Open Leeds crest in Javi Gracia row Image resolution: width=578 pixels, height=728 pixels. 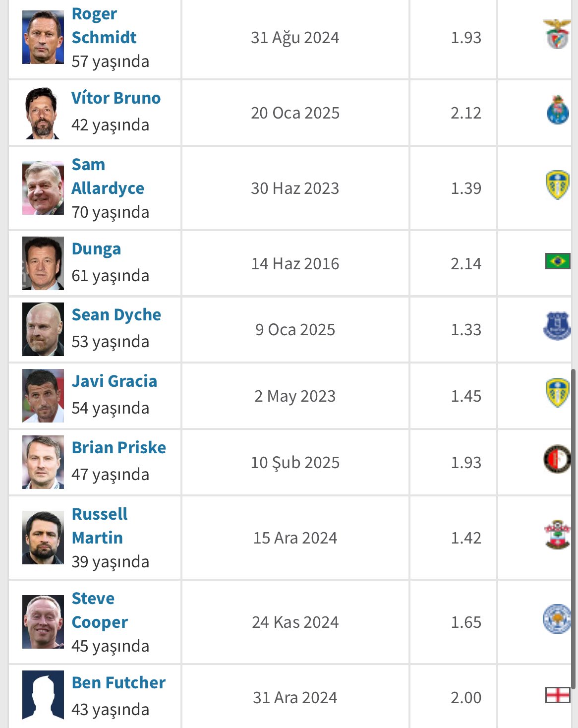click(x=558, y=393)
